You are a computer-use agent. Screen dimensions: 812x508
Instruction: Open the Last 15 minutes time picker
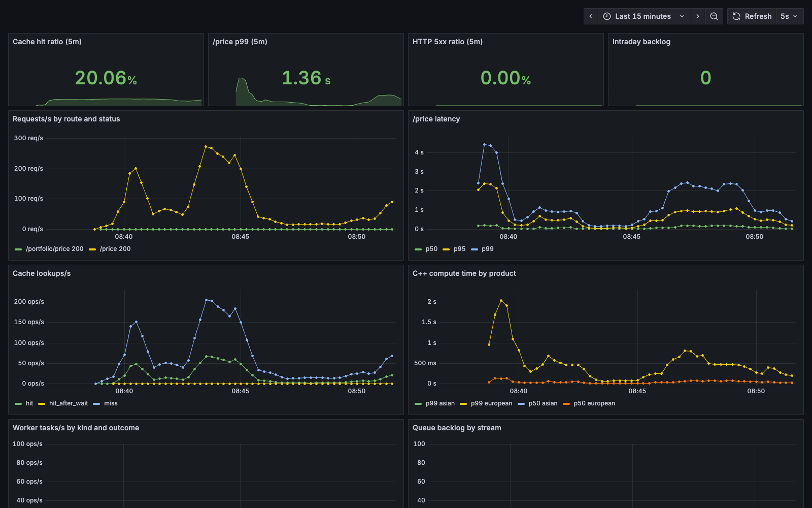[x=644, y=16]
